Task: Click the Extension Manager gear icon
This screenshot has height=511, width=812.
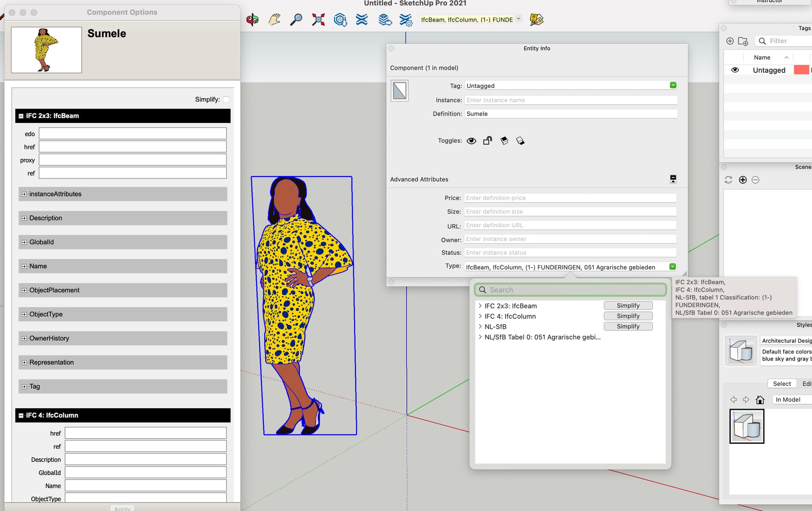Action: (406, 20)
